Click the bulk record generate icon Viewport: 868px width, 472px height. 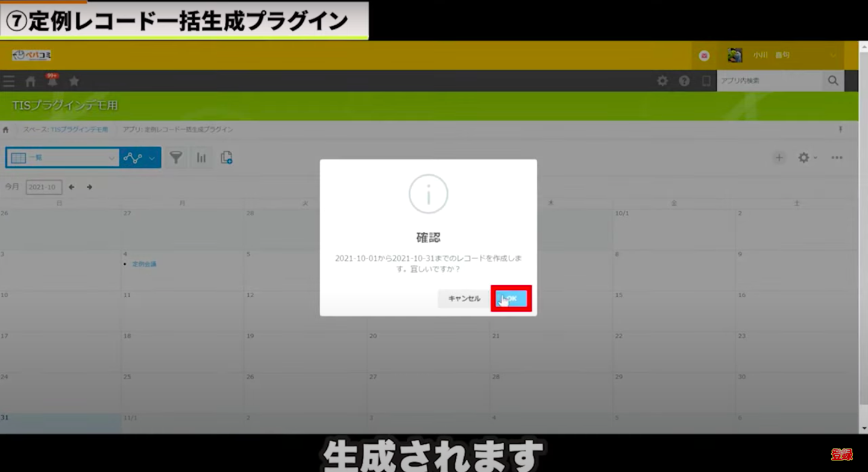tap(227, 158)
